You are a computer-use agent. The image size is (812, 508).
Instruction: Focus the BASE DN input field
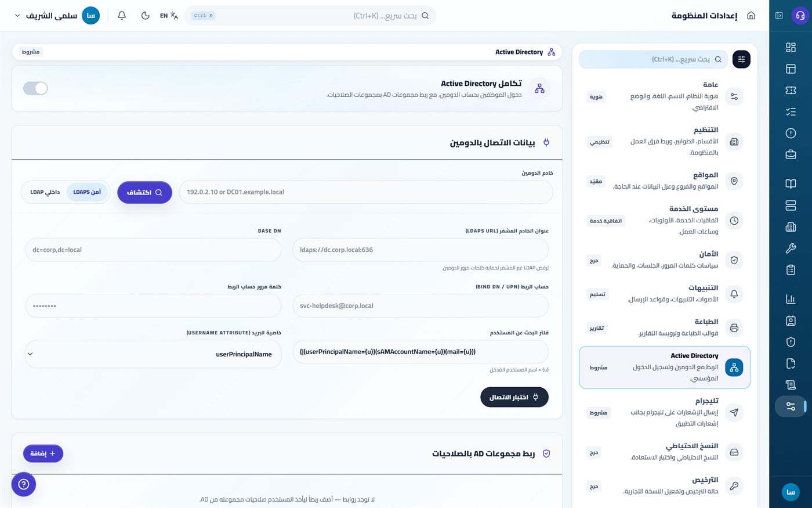[x=153, y=250]
